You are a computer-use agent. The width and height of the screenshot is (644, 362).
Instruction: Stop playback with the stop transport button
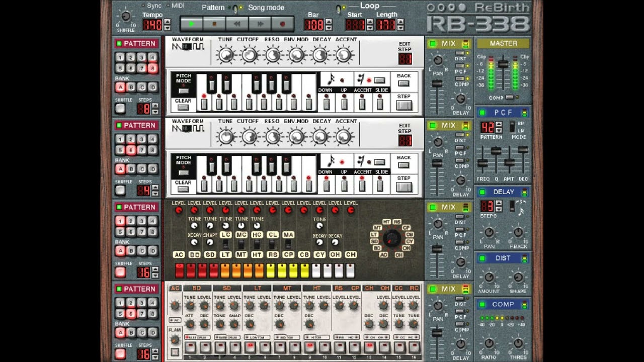(214, 24)
